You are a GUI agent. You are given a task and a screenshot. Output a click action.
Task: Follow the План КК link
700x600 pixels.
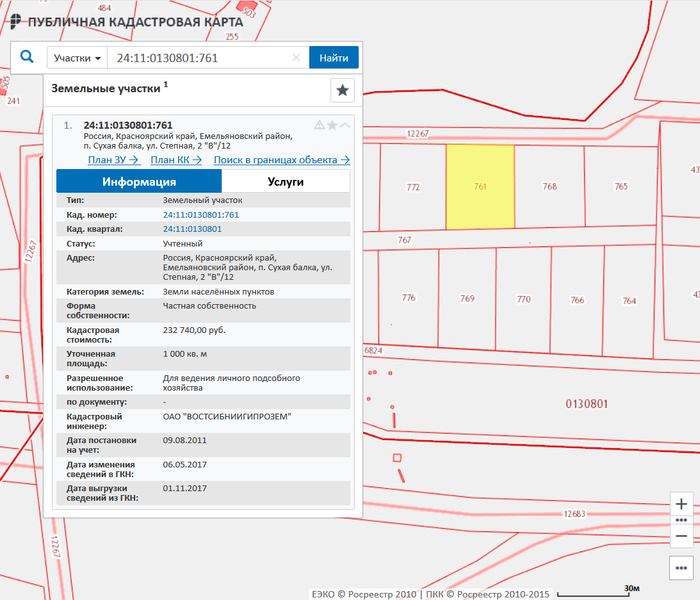176,160
